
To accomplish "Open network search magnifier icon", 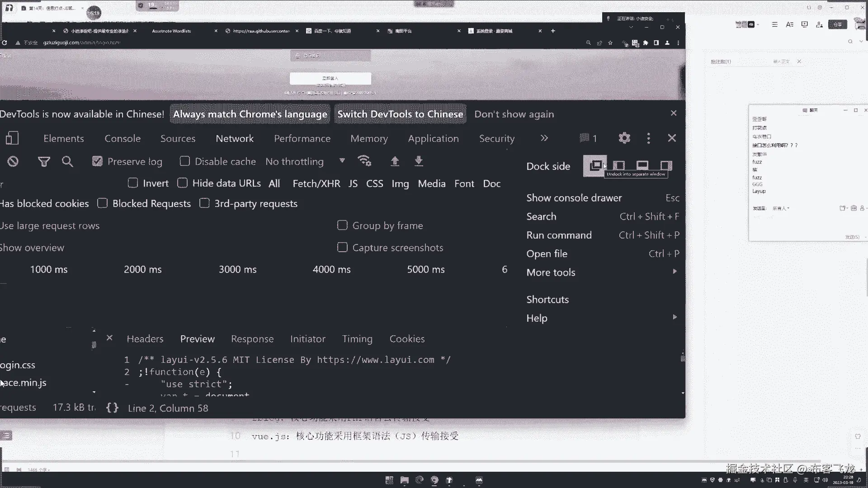I will [x=67, y=161].
